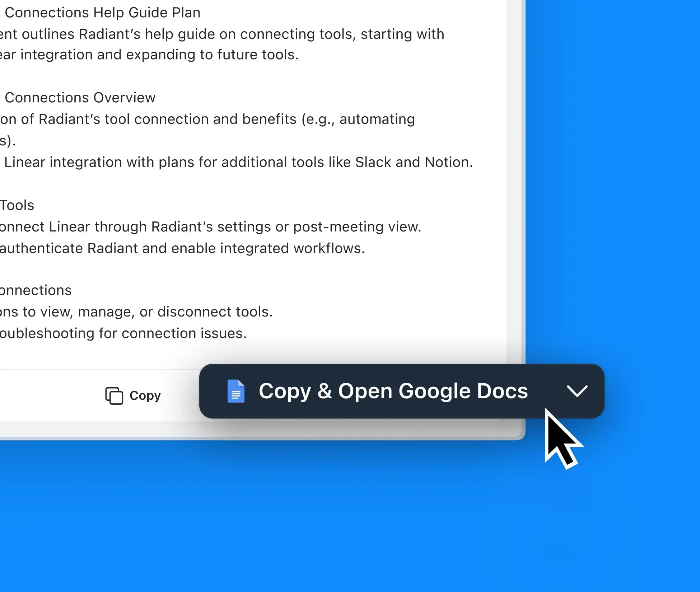
Task: Click the Connections Help Guide Plan heading
Action: [x=102, y=13]
